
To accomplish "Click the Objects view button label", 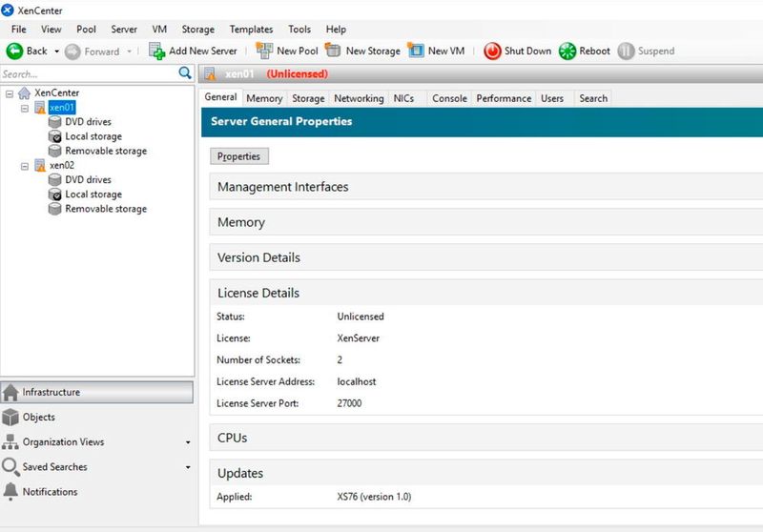I will [38, 418].
